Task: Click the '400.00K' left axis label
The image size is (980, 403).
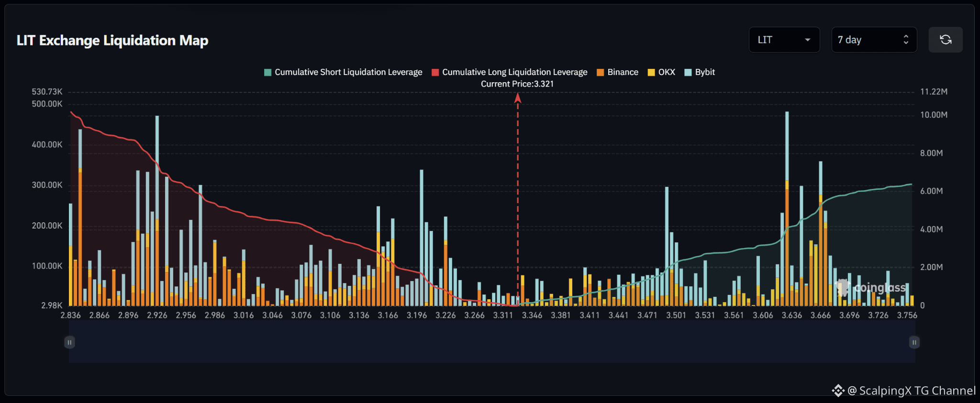Action: click(47, 145)
